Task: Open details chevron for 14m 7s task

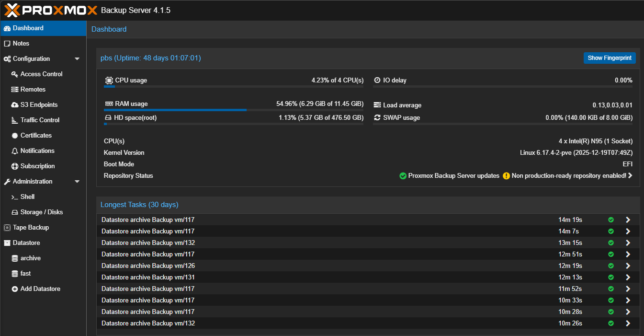Action: tap(628, 232)
